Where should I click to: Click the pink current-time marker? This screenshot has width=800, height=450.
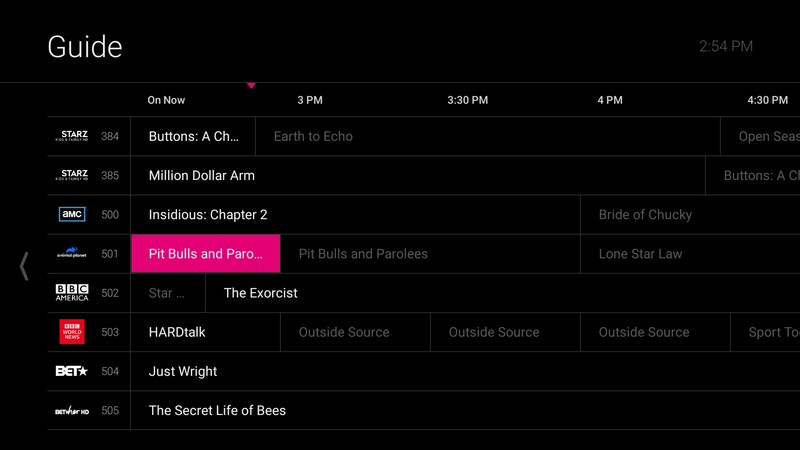tap(251, 86)
